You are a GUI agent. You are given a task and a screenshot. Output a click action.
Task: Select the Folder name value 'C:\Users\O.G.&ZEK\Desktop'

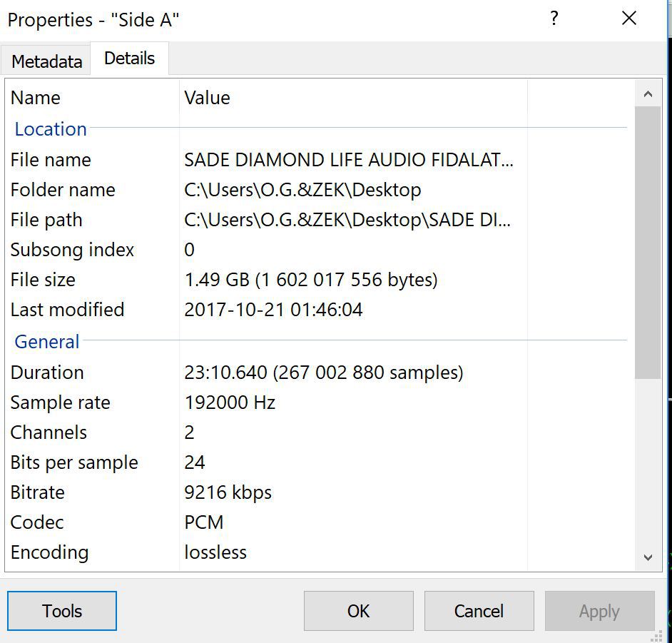(302, 190)
